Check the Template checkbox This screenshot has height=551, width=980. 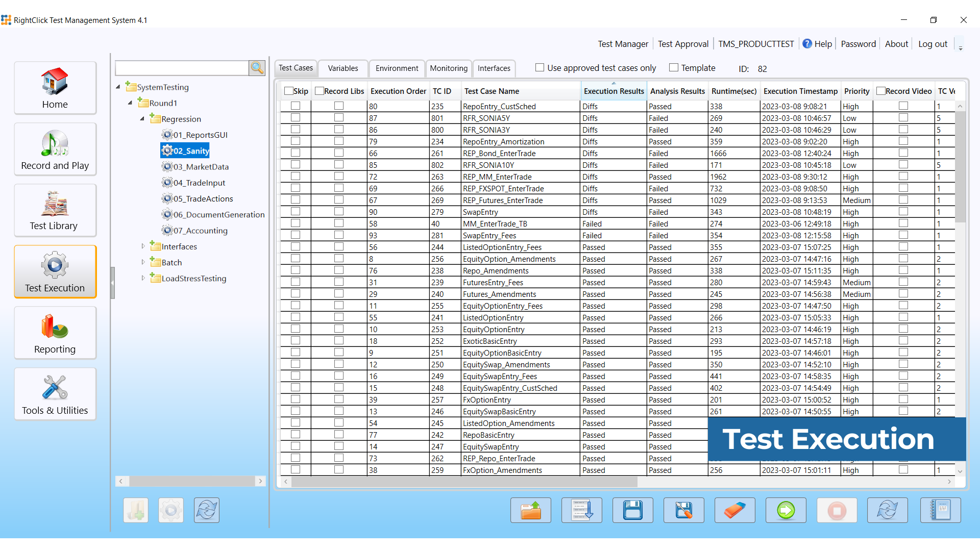point(673,67)
